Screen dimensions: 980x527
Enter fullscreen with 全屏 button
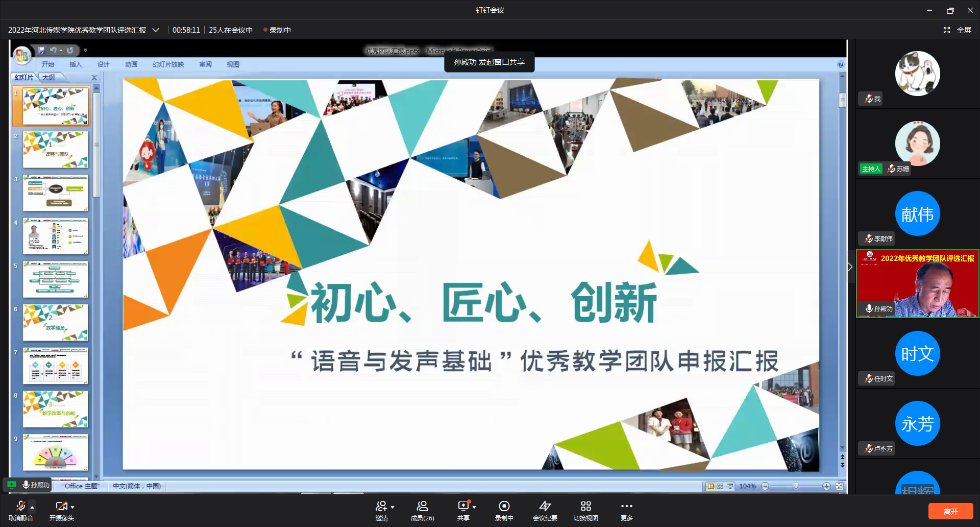[x=958, y=30]
